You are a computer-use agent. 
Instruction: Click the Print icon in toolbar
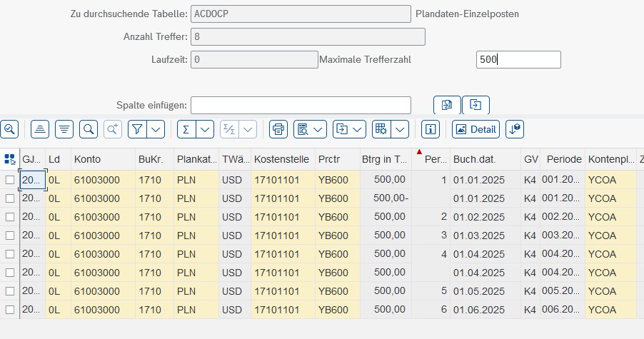(278, 129)
